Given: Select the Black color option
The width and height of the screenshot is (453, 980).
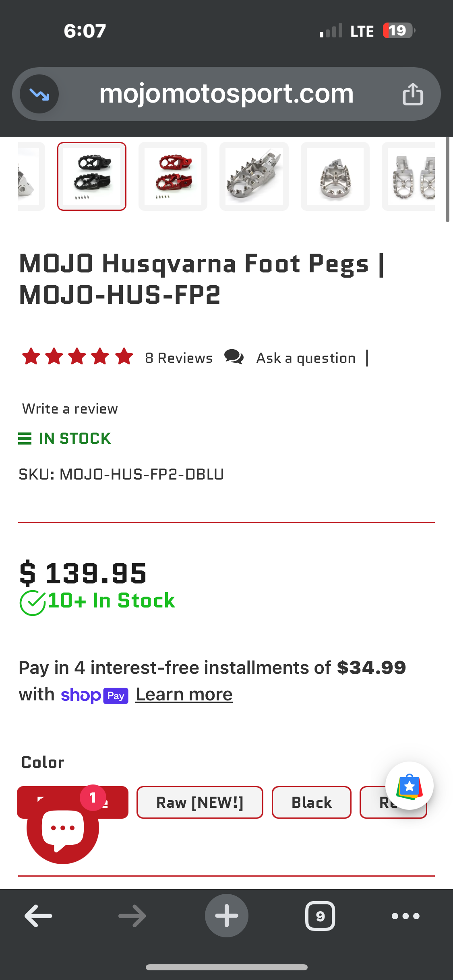Looking at the screenshot, I should click(311, 803).
